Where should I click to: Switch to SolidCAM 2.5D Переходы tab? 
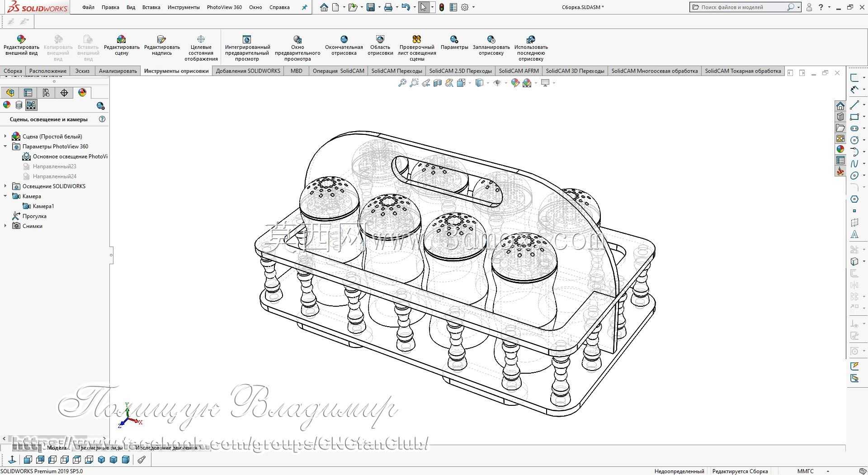coord(460,71)
